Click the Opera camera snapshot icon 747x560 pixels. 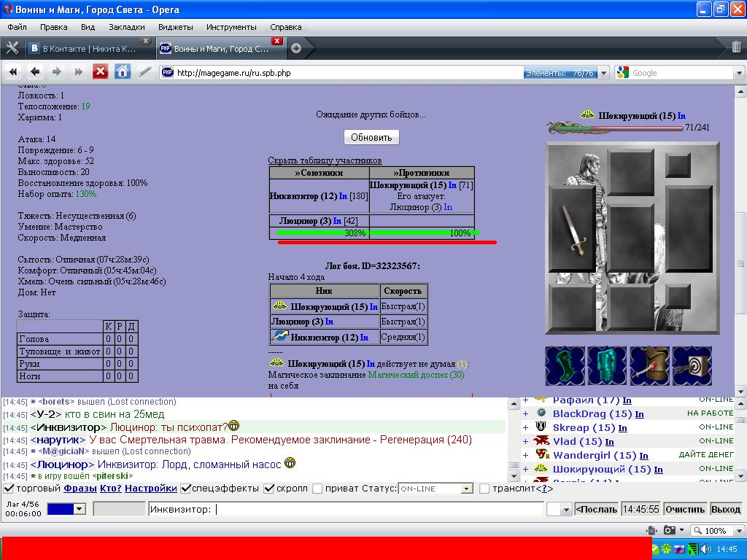670,530
